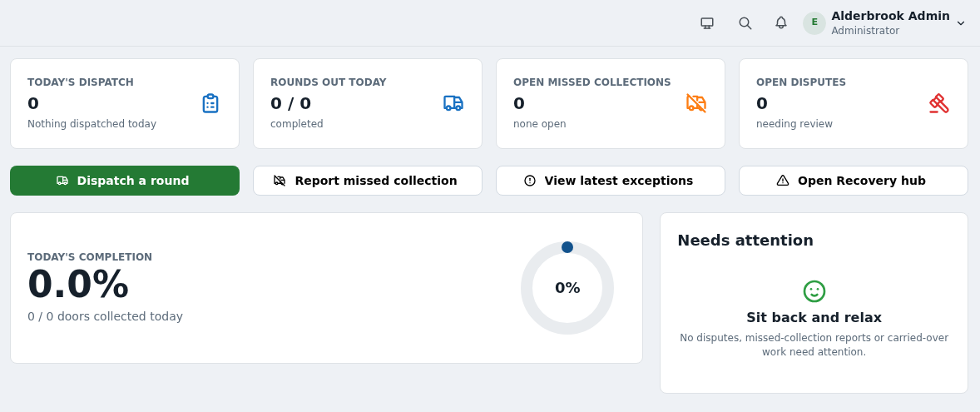This screenshot has height=412, width=980.
Task: Click the red gavel Open Disputes icon
Action: click(x=938, y=103)
